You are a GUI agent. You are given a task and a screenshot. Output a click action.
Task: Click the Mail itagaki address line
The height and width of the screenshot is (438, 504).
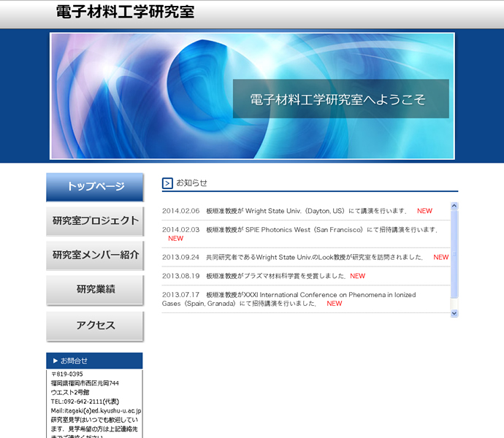tap(96, 411)
